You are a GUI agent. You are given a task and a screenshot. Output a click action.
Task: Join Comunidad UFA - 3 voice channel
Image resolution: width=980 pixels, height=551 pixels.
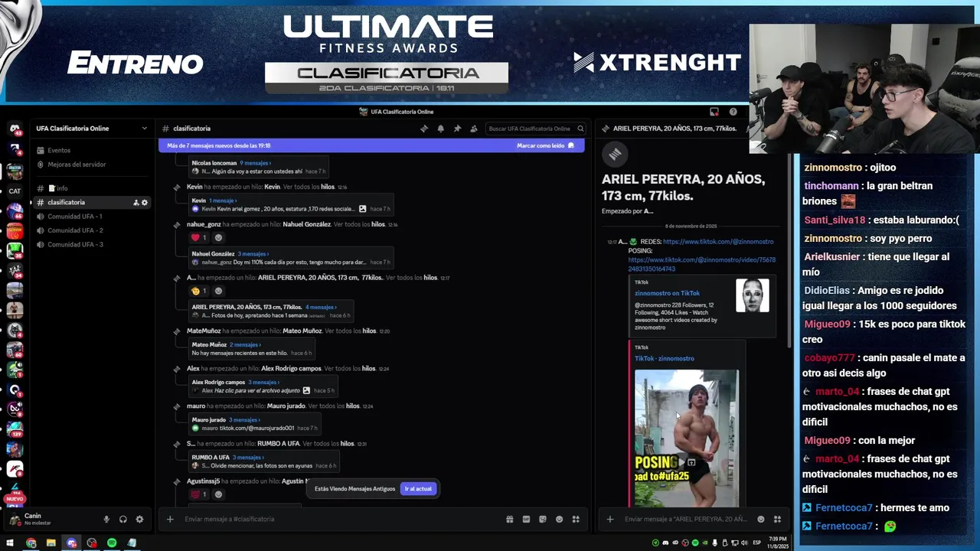click(92, 245)
